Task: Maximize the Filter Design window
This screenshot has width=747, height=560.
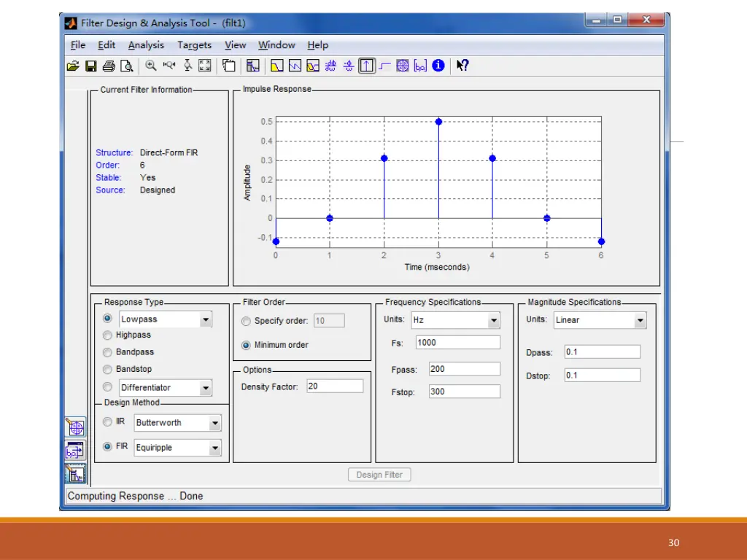Action: click(617, 20)
